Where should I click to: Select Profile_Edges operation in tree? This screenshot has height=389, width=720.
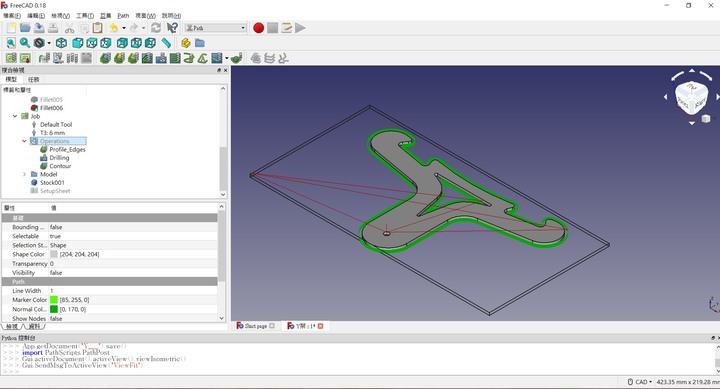(68, 149)
